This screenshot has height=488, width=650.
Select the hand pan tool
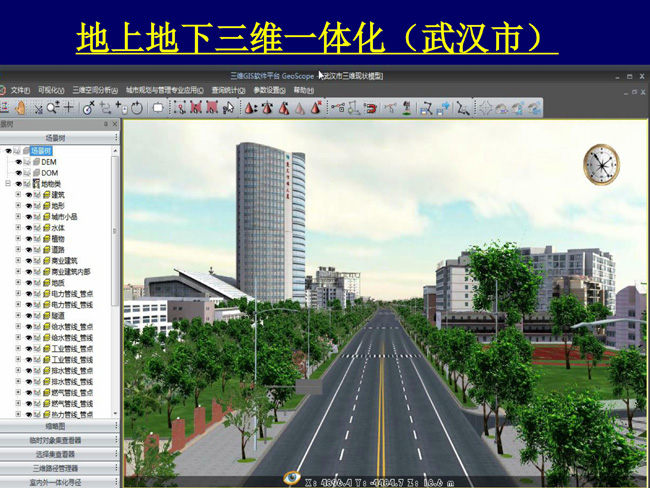(20, 108)
